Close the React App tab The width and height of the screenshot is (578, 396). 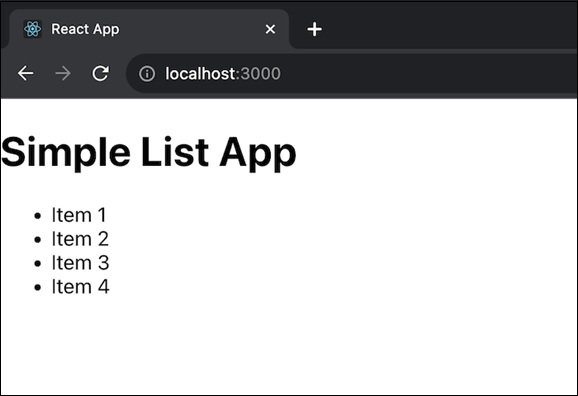(x=270, y=29)
